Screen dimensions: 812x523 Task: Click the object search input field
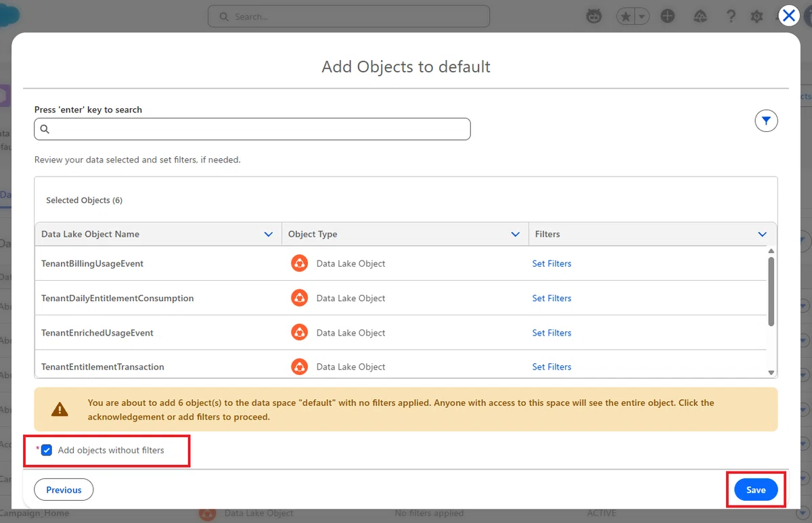(x=252, y=129)
